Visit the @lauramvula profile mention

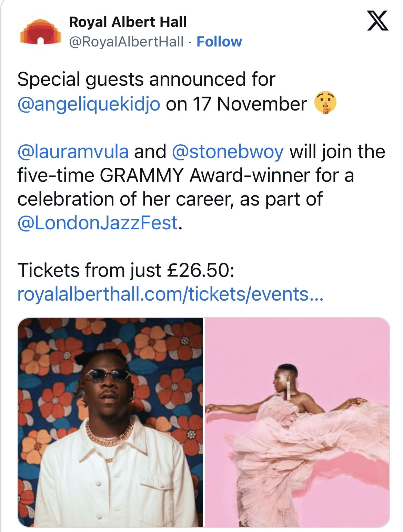(73, 152)
